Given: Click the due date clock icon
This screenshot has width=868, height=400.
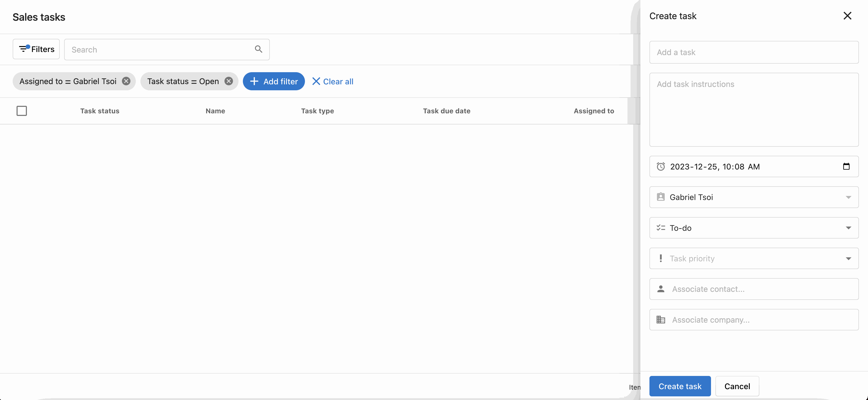Looking at the screenshot, I should [661, 166].
